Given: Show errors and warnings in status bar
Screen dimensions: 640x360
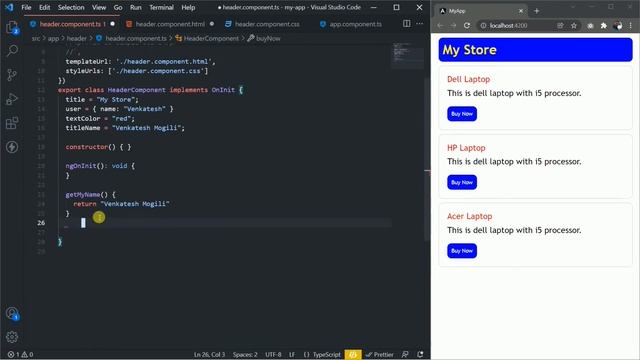Looking at the screenshot, I should pyautogui.click(x=20, y=354).
